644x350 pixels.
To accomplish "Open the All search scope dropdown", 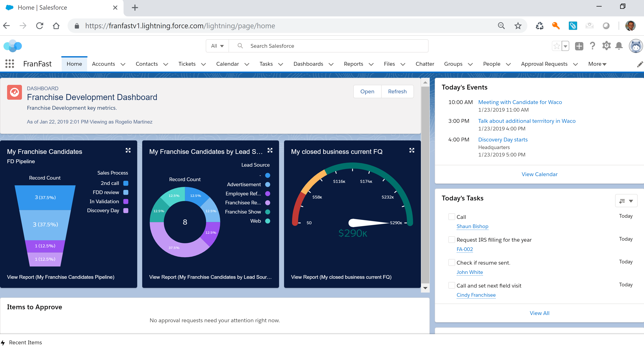I will tap(217, 46).
